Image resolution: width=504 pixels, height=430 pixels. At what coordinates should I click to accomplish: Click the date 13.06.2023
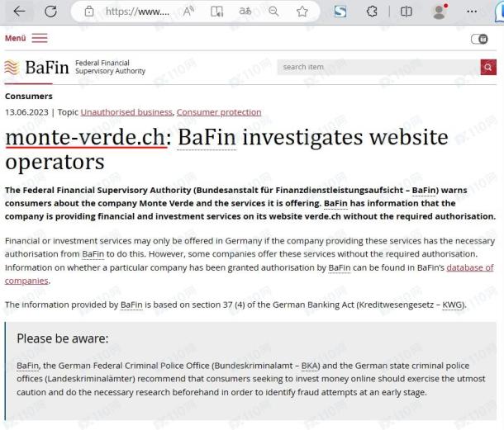click(26, 112)
